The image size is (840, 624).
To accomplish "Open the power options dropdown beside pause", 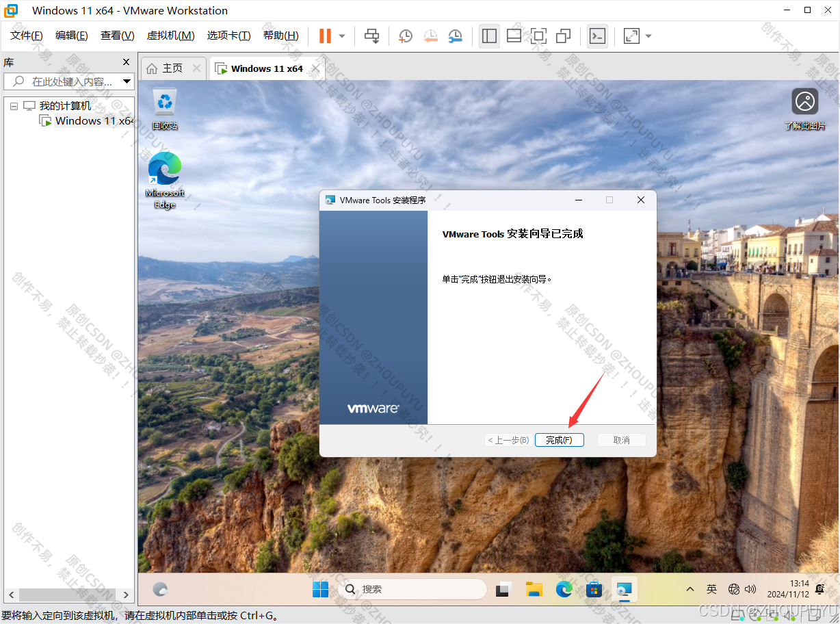I will click(342, 36).
